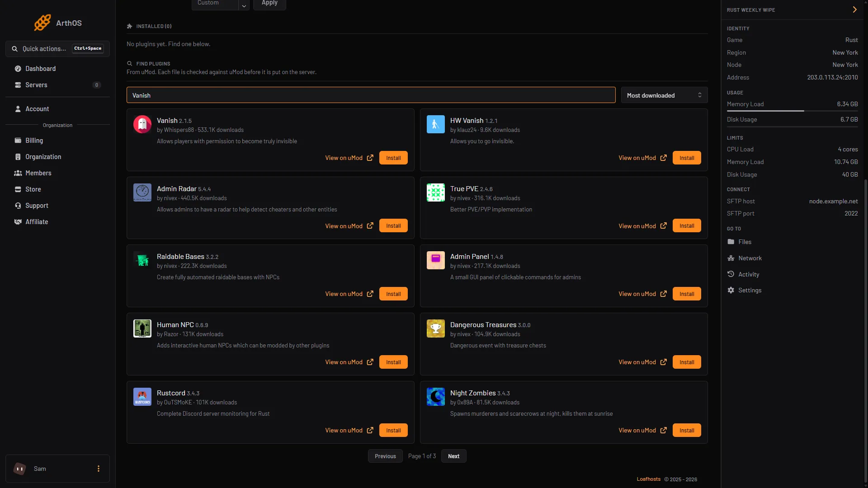Click the Support headset icon
The height and width of the screenshot is (488, 868).
point(18,206)
